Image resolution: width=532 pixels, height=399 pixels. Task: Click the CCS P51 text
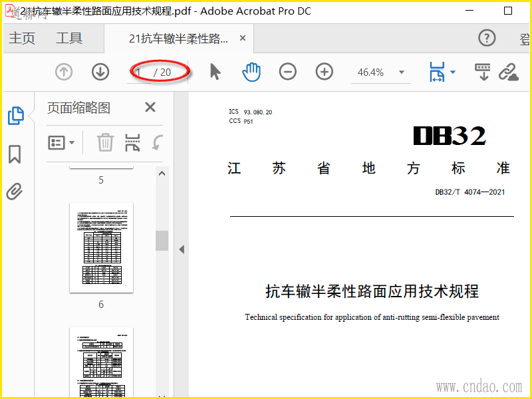pos(241,121)
